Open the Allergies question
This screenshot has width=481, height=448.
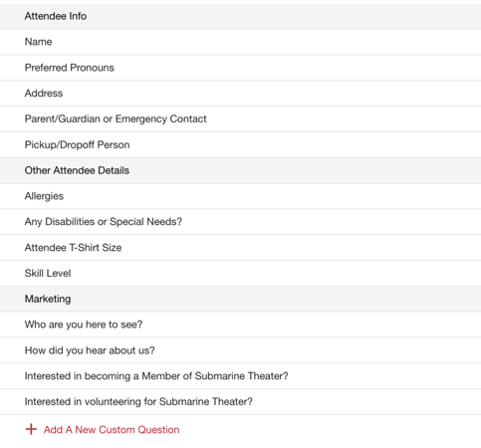coord(240,196)
